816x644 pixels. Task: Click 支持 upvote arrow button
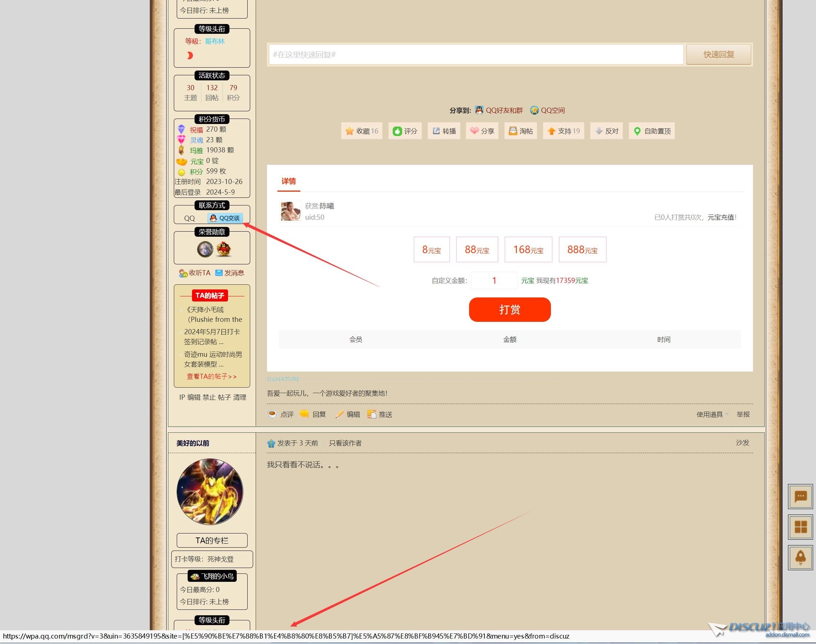click(x=563, y=131)
